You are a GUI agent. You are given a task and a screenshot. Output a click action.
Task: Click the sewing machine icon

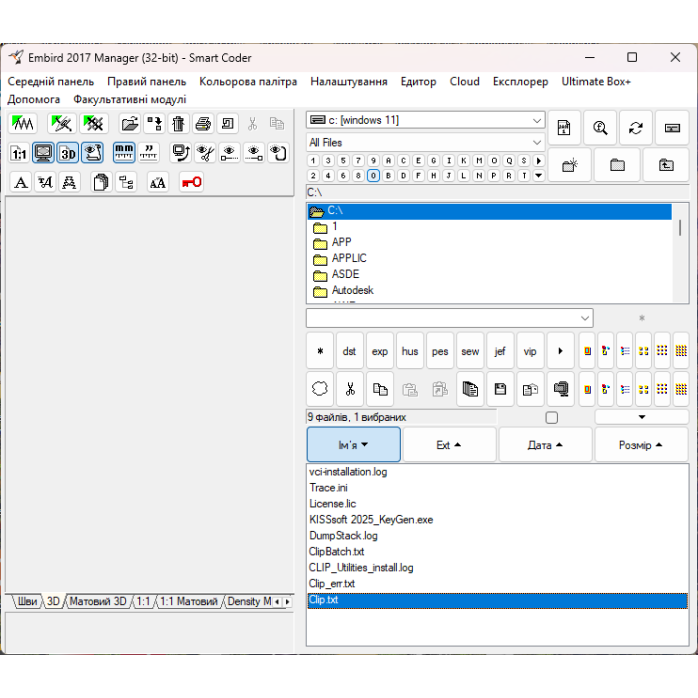(227, 124)
